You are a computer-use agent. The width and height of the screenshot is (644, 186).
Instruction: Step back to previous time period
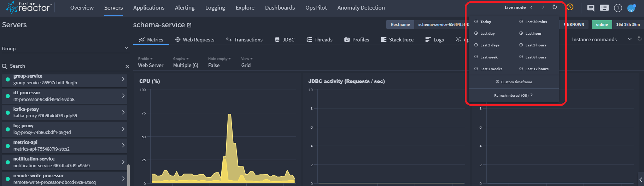click(x=531, y=7)
